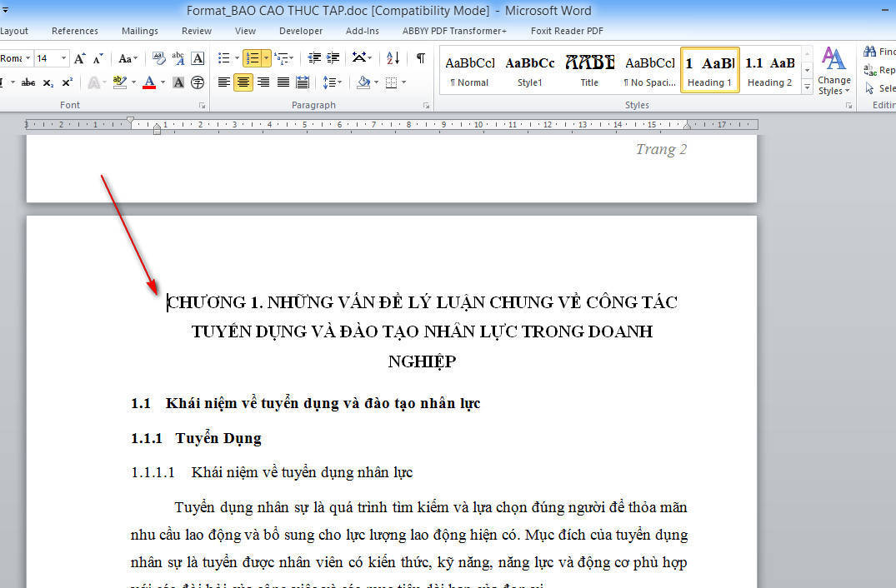Click the Phonetic Guide abc icon
The image size is (896, 588).
point(178,58)
